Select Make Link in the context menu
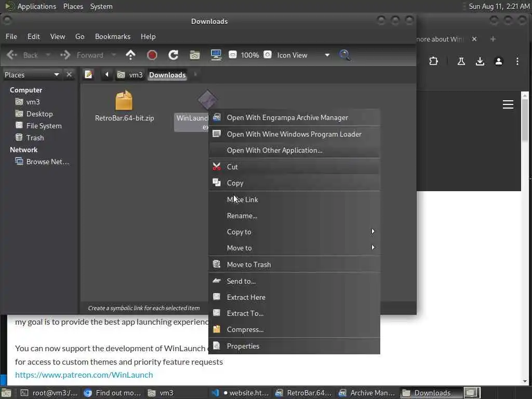This screenshot has width=532, height=399. pyautogui.click(x=294, y=199)
